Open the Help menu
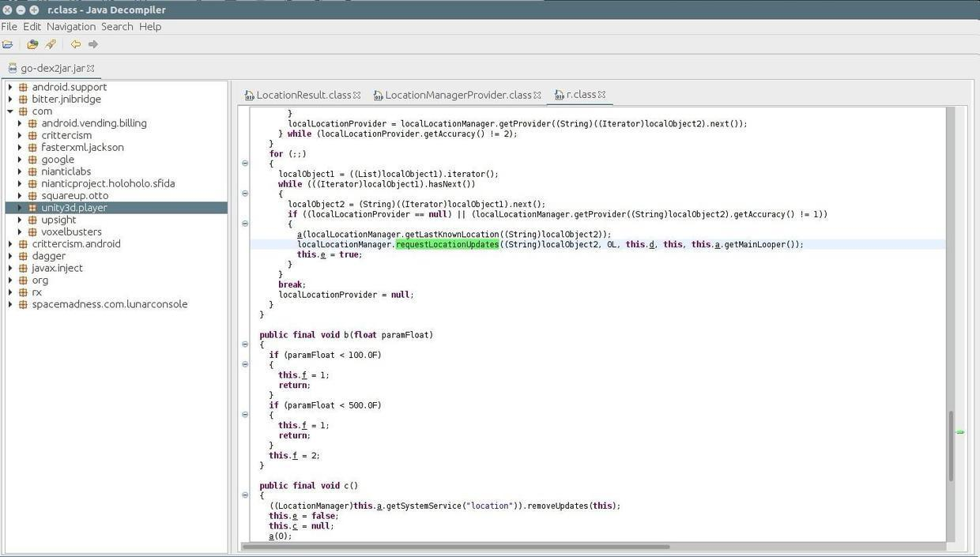This screenshot has width=980, height=557. 150,26
